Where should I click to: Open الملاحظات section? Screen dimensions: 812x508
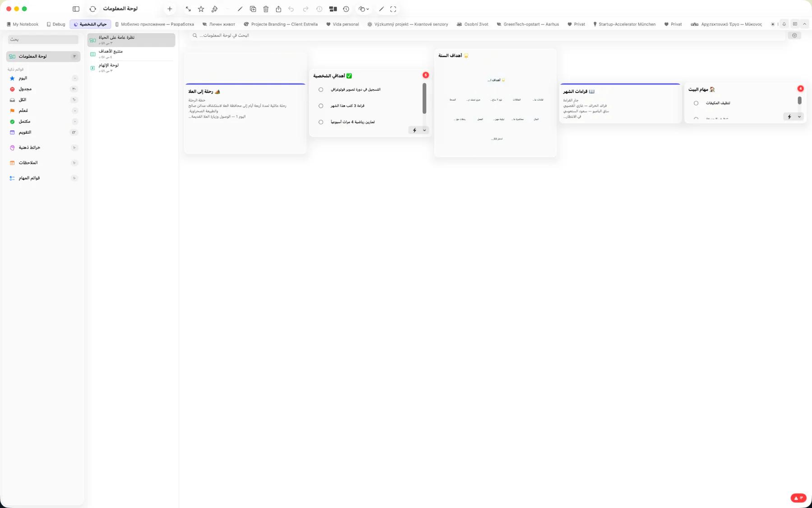tap(43, 163)
